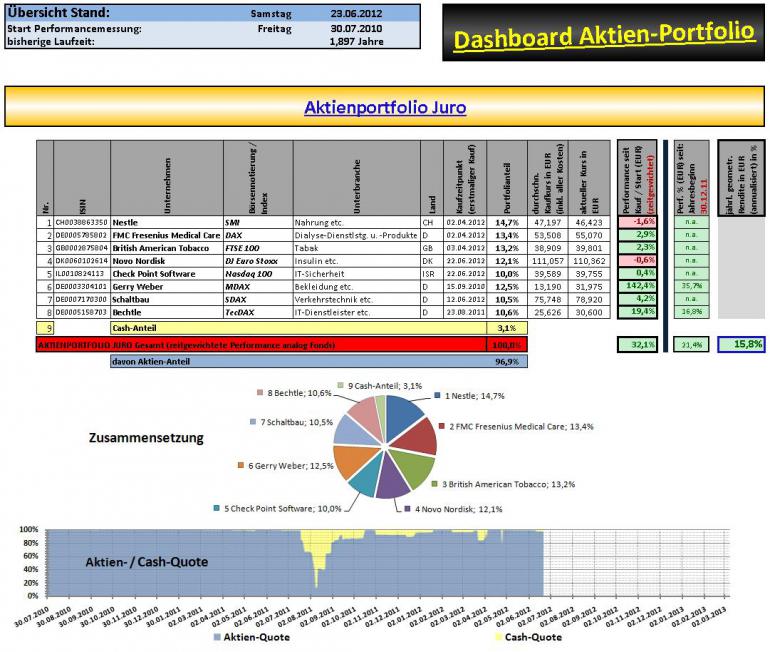Click the davon Aktien-Anteil row
Viewport: 770px width, 652px height.
coord(319,361)
